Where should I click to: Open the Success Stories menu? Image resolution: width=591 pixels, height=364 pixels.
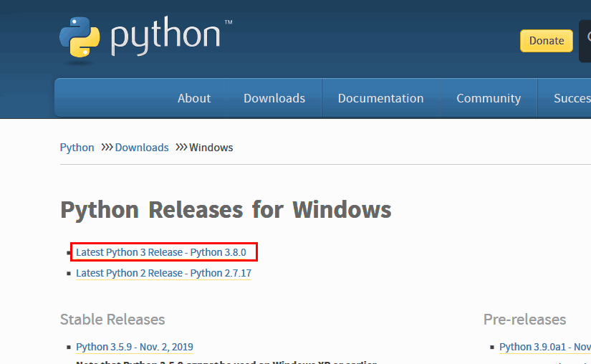click(572, 98)
